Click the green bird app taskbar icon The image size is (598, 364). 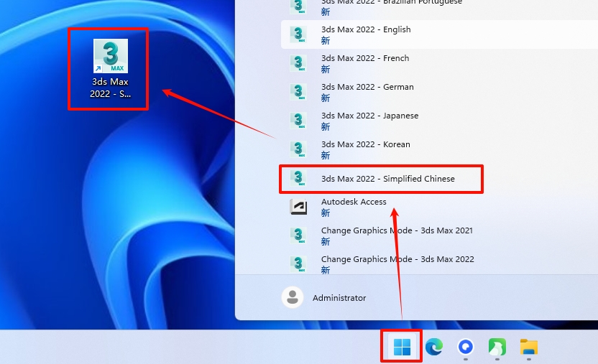[497, 347]
